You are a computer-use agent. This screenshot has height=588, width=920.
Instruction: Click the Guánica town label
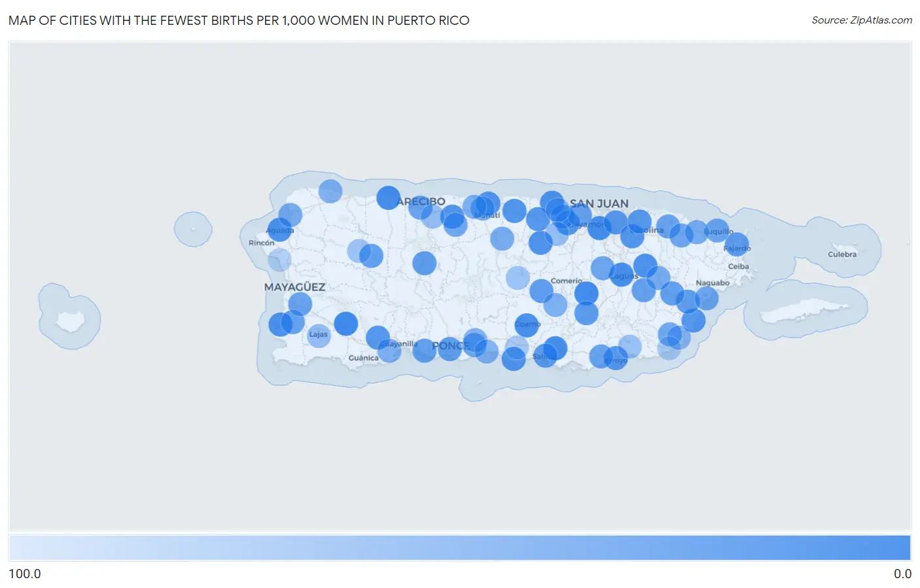coord(363,358)
